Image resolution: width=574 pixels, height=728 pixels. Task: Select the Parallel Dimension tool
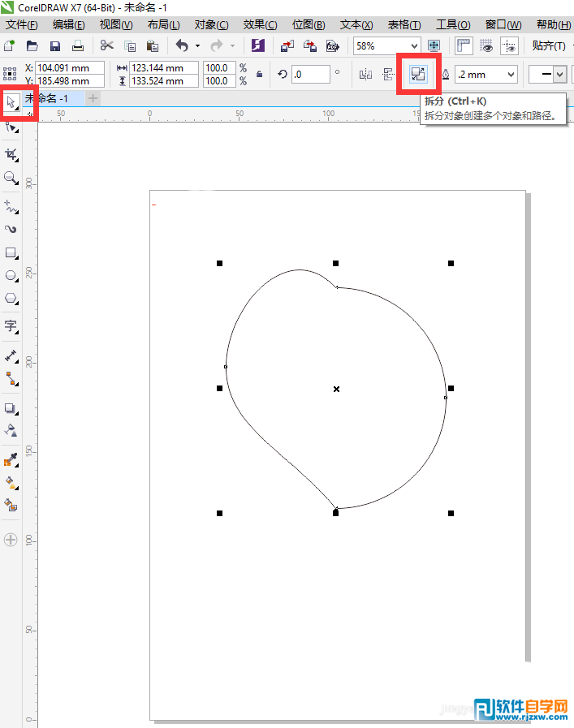pos(11,355)
